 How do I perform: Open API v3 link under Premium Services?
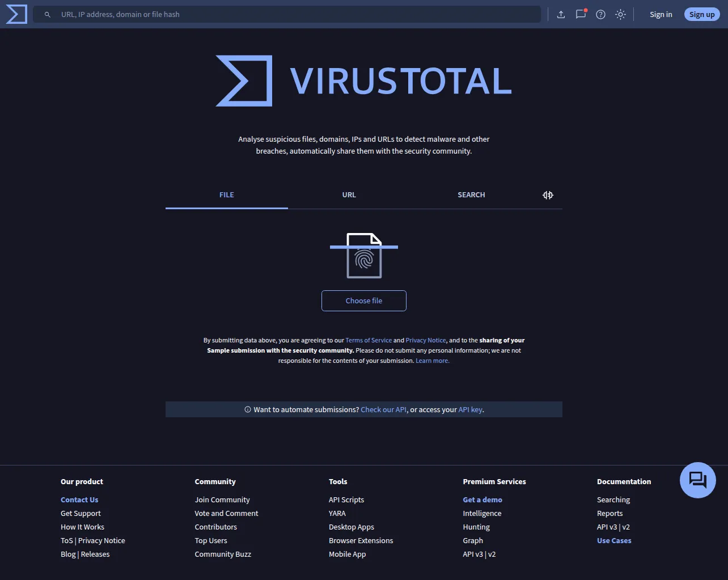(473, 554)
